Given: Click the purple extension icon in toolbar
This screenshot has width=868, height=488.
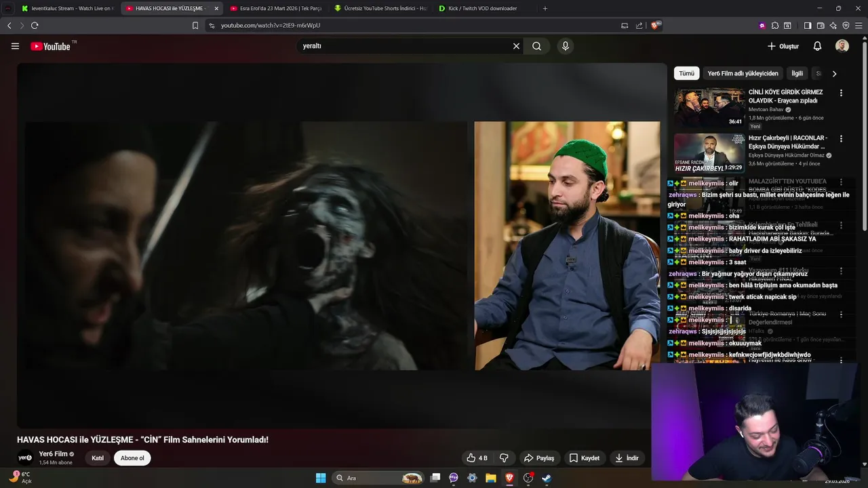Looking at the screenshot, I should tap(762, 25).
